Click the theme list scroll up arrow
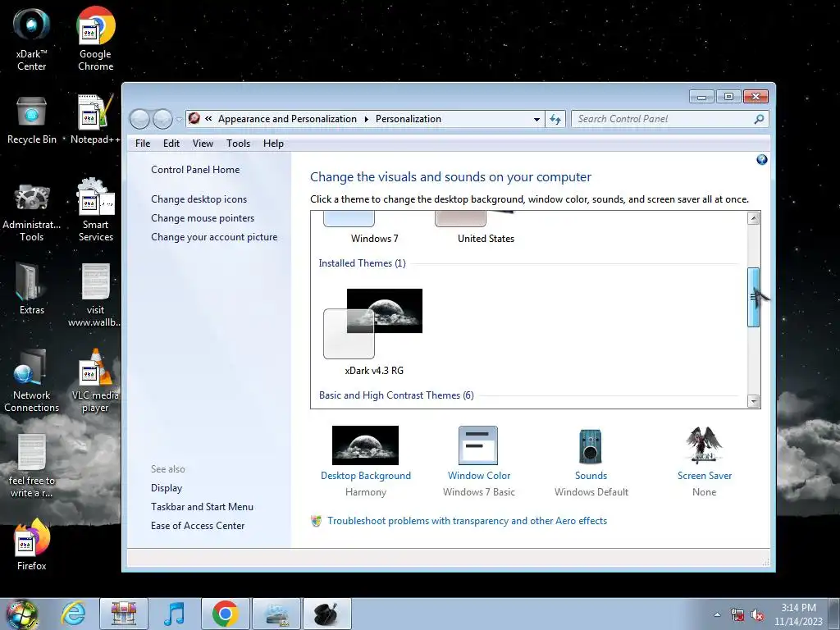The height and width of the screenshot is (630, 840). 753,218
